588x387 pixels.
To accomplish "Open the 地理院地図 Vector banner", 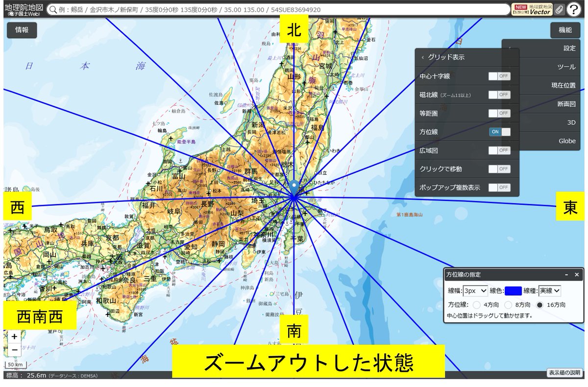I will tap(532, 10).
